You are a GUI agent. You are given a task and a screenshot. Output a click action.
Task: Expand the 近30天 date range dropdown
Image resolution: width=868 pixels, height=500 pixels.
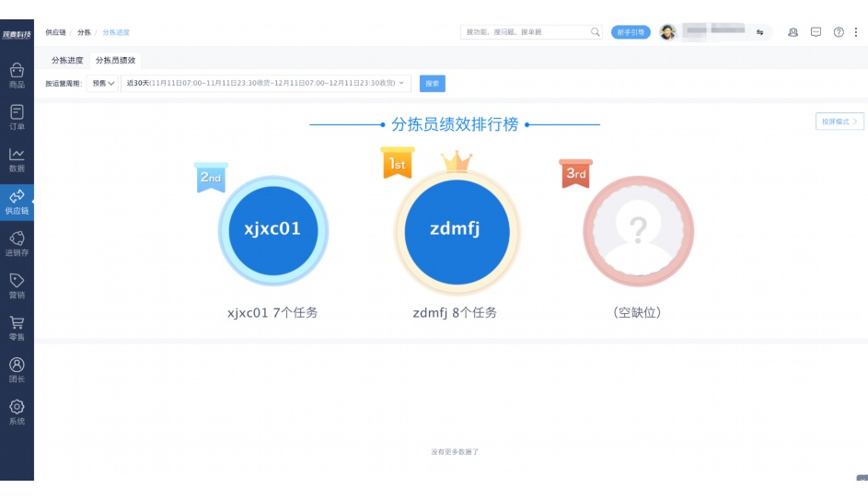[265, 84]
